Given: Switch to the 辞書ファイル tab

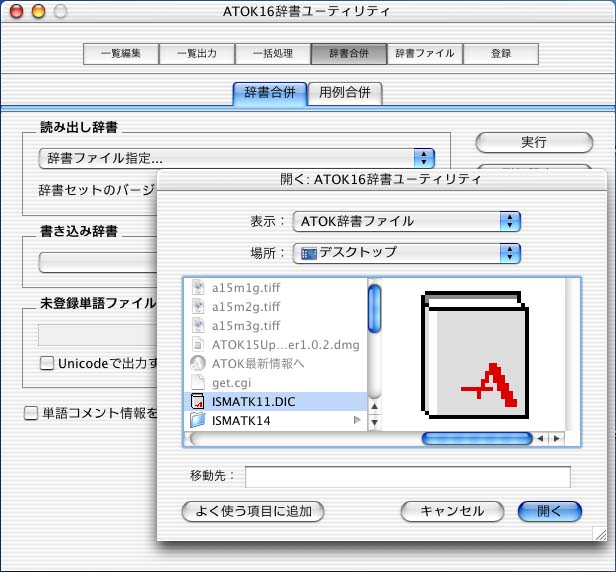Looking at the screenshot, I should coord(425,54).
